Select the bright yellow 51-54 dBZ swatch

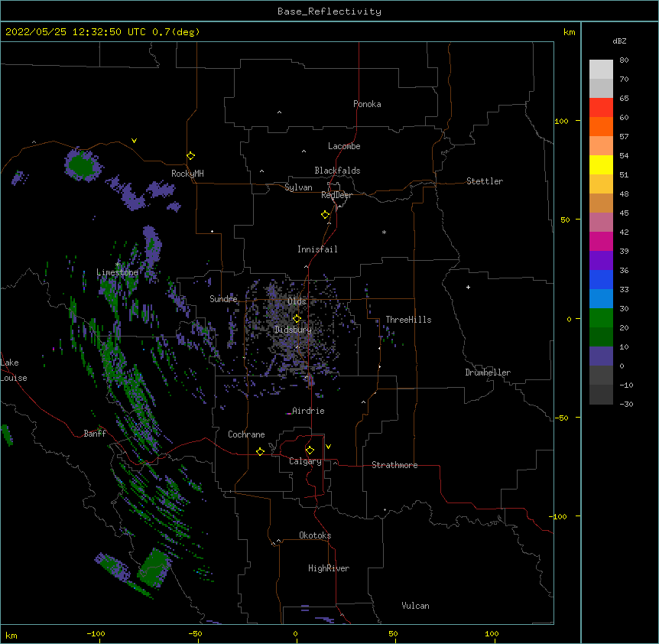(x=601, y=164)
